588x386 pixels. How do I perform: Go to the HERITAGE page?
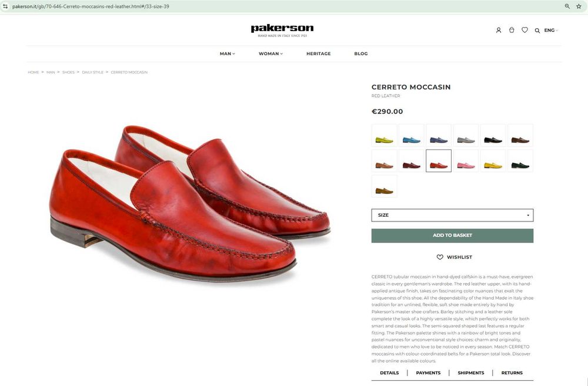[318, 53]
